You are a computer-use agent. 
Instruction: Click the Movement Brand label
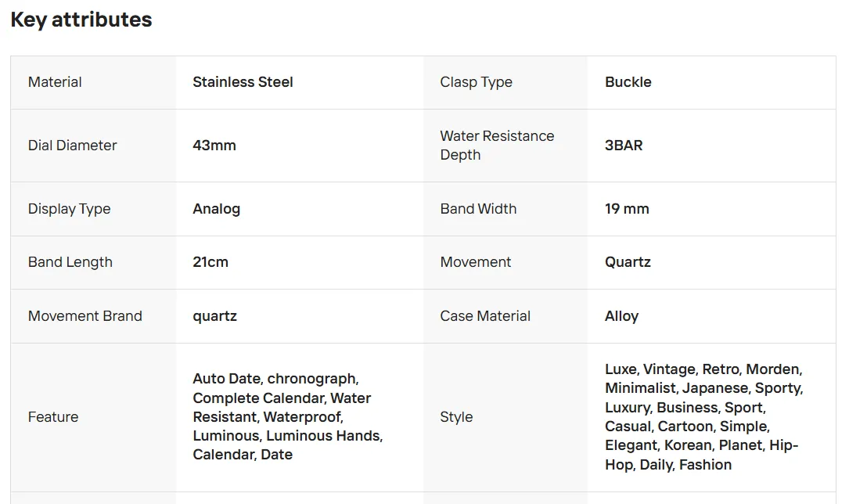85,316
